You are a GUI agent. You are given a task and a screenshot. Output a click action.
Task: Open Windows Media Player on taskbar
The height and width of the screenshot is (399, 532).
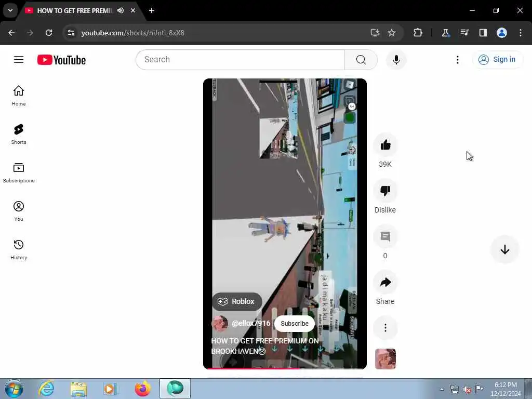(x=110, y=389)
